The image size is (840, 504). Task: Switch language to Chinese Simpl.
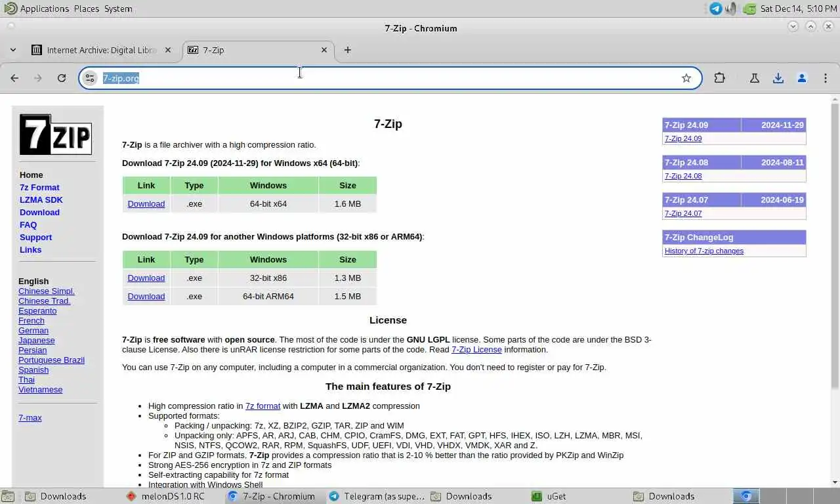coord(47,291)
